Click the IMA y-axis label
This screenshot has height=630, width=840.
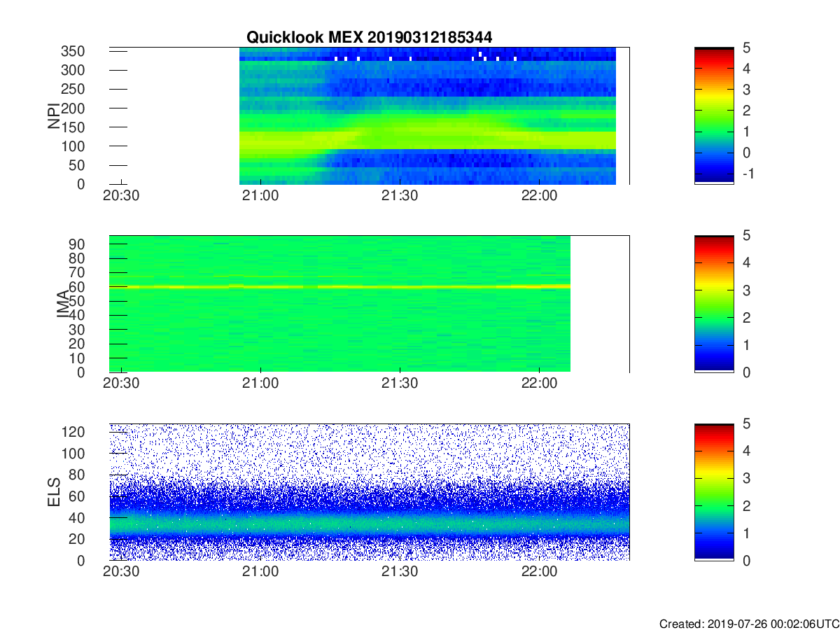tap(63, 304)
